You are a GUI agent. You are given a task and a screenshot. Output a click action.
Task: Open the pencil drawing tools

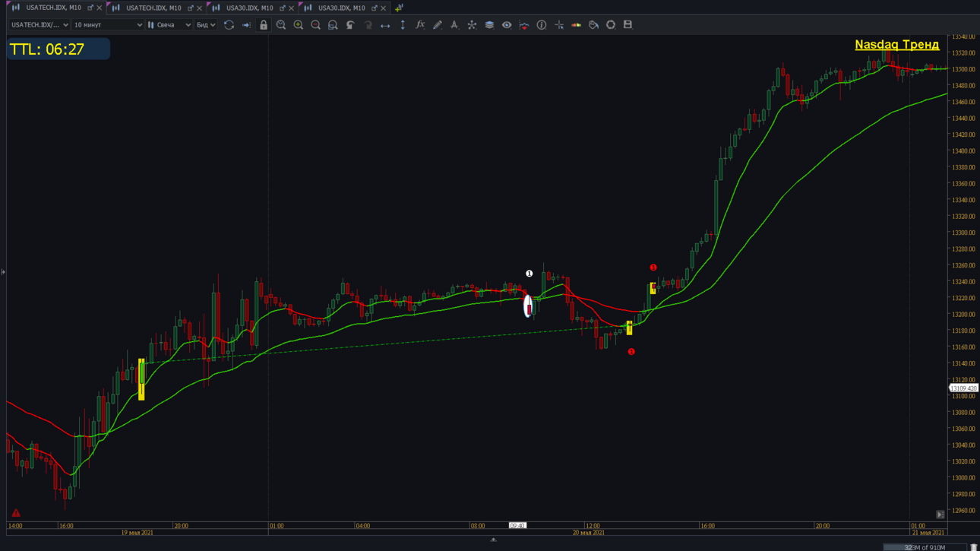[x=438, y=25]
